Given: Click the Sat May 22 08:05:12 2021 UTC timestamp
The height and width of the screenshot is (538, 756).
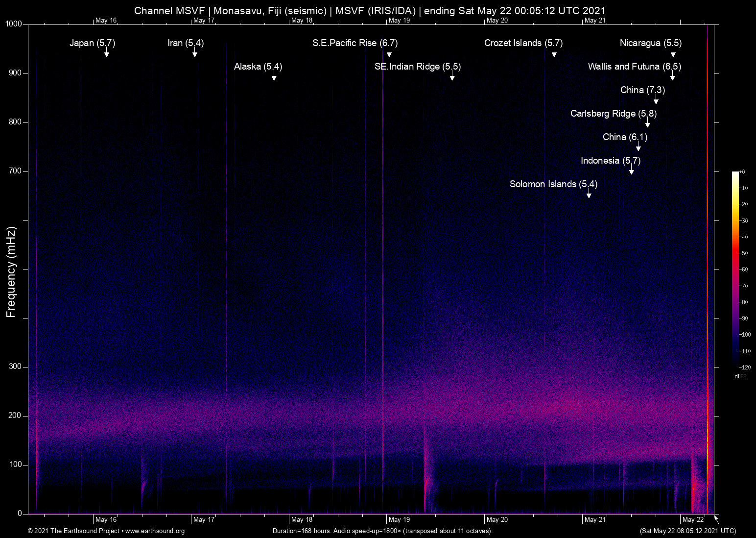Looking at the screenshot, I should click(687, 531).
